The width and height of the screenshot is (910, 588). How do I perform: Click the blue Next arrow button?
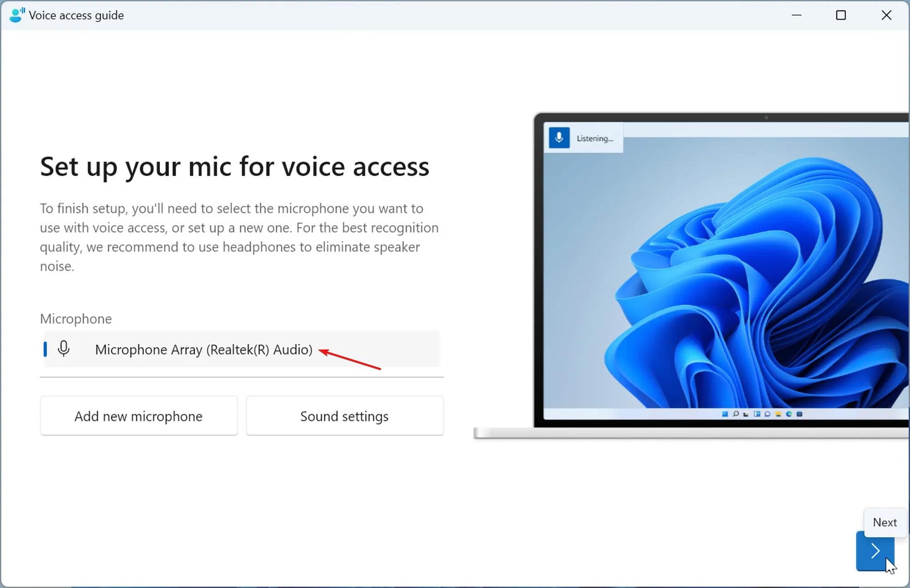click(875, 551)
